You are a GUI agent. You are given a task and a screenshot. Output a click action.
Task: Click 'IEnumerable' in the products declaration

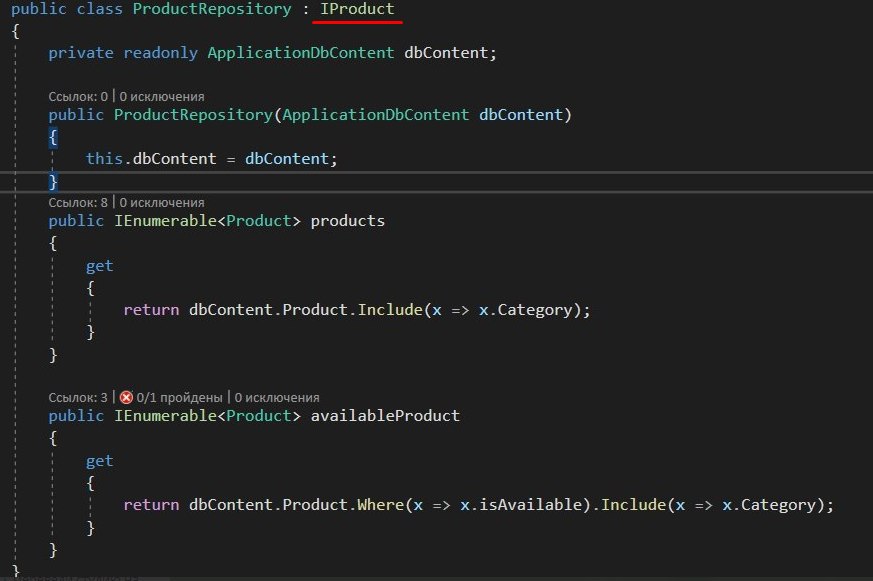[x=165, y=221]
